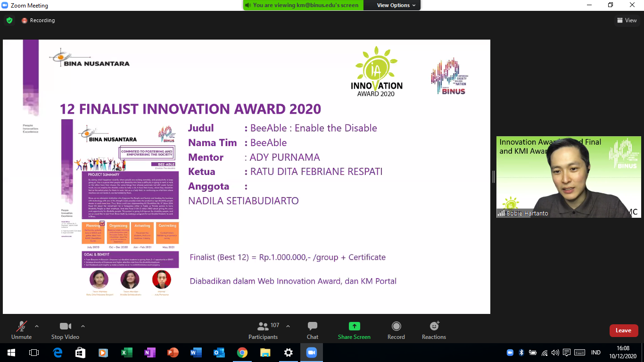
Task: Click the text RATU DITA FEBRIANE RESPATI
Action: point(316,172)
